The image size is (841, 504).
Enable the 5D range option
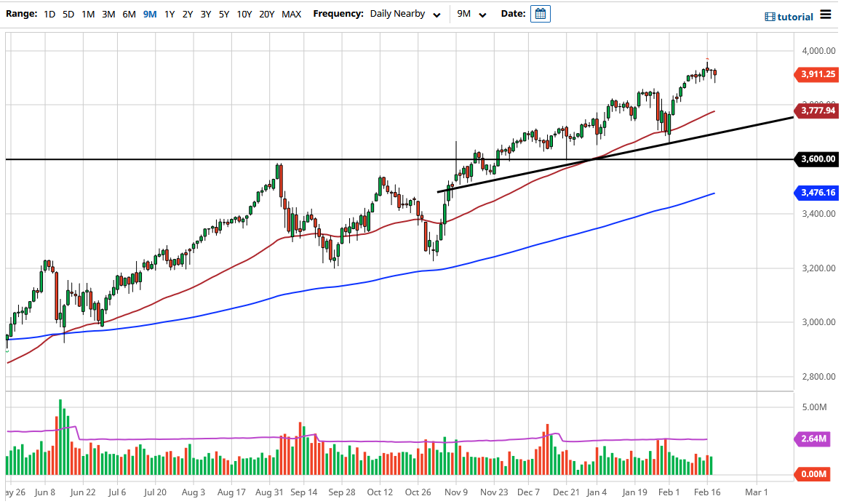[68, 13]
